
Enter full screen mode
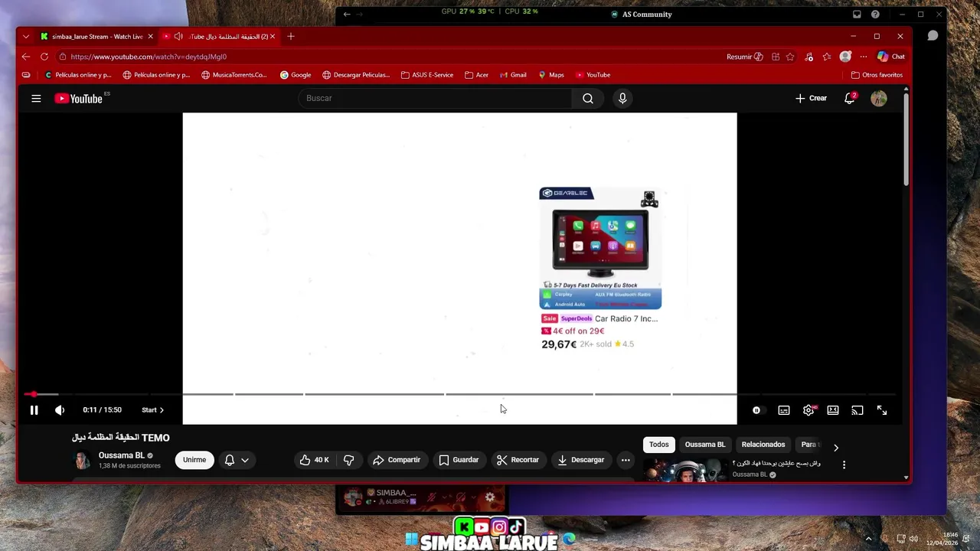tap(882, 410)
